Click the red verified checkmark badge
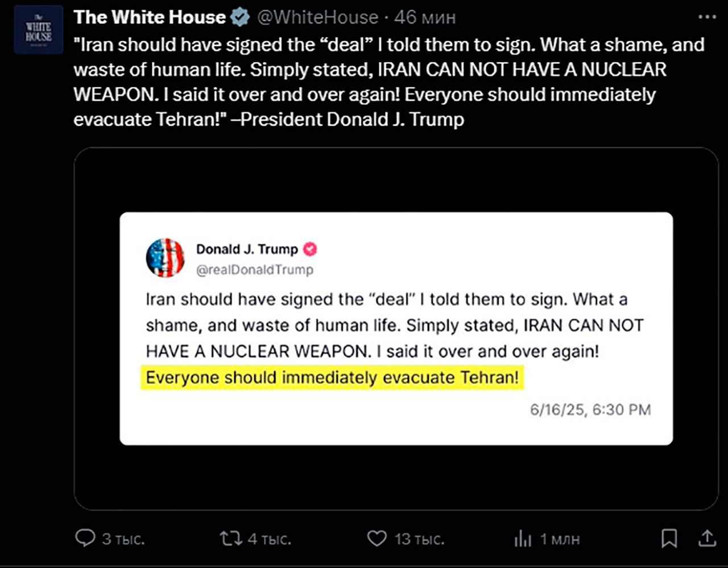The image size is (728, 568). [x=310, y=249]
